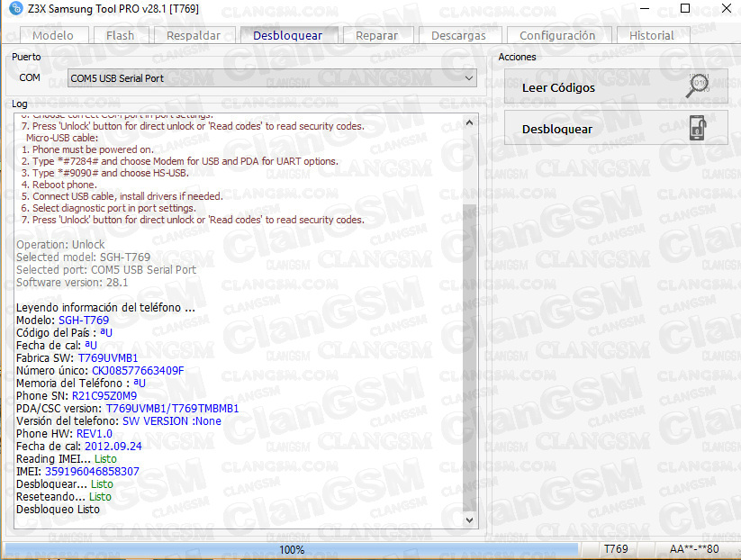This screenshot has width=741, height=560.
Task: Click the log vertical scrollbar thumb
Action: (469, 359)
